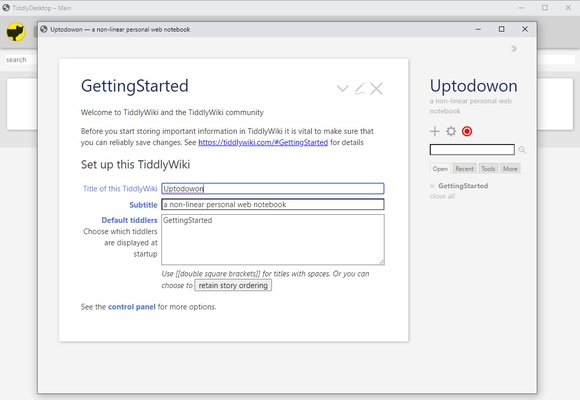
Task: Close the GettingStarted tiddler with X icon
Action: tap(376, 88)
